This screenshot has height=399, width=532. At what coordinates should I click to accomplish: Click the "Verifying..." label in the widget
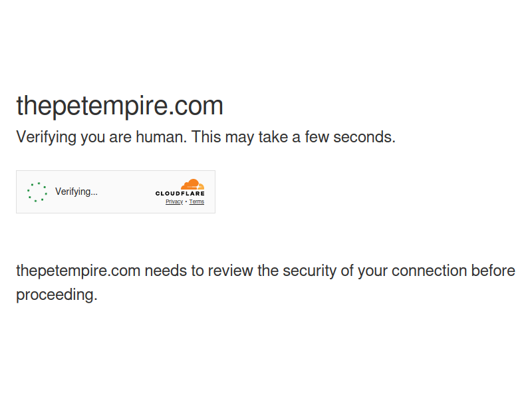(x=76, y=192)
